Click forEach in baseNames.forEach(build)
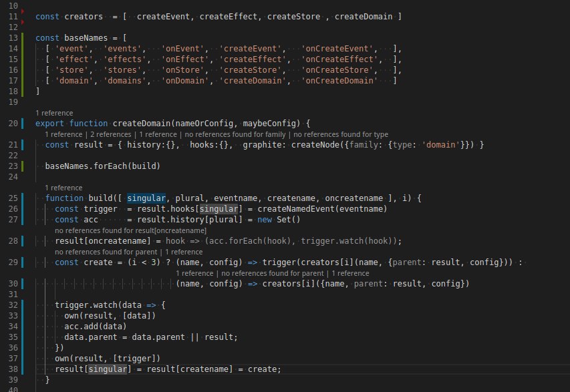 pos(110,166)
